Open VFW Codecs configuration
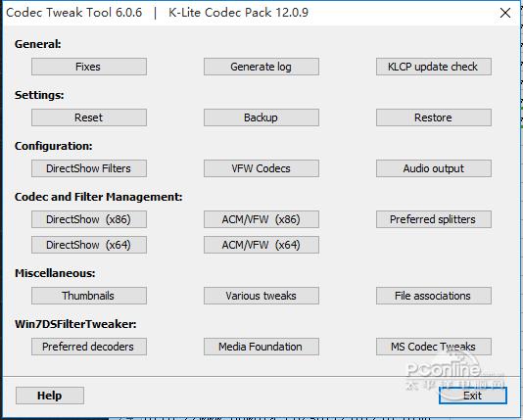The width and height of the screenshot is (523, 420). [x=261, y=168]
